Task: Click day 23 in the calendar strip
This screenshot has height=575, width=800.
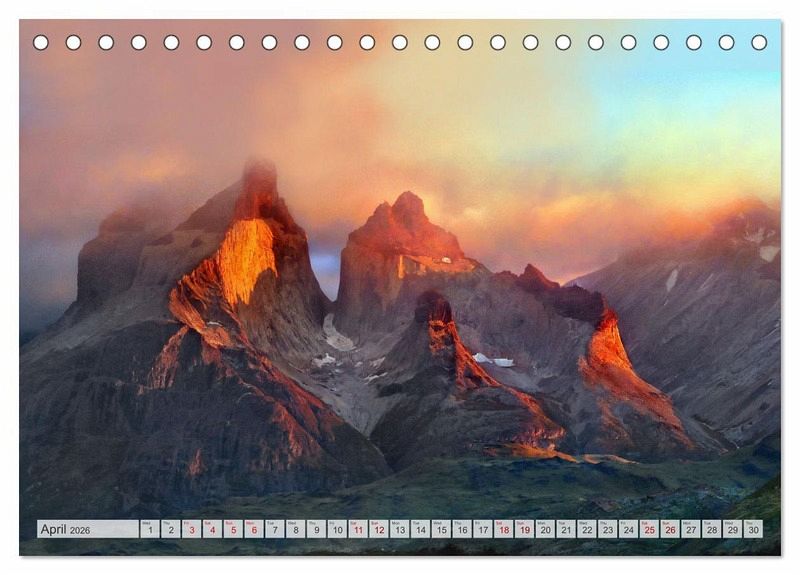Action: pyautogui.click(x=608, y=529)
